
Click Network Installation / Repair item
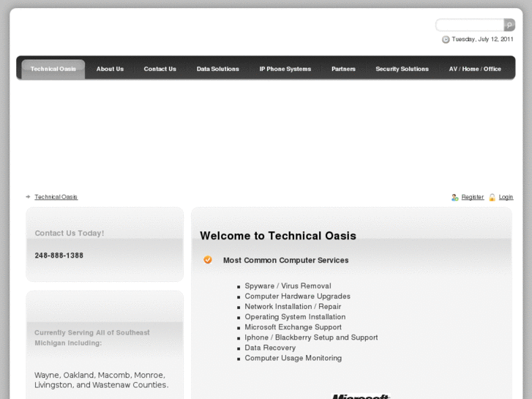coord(293,307)
